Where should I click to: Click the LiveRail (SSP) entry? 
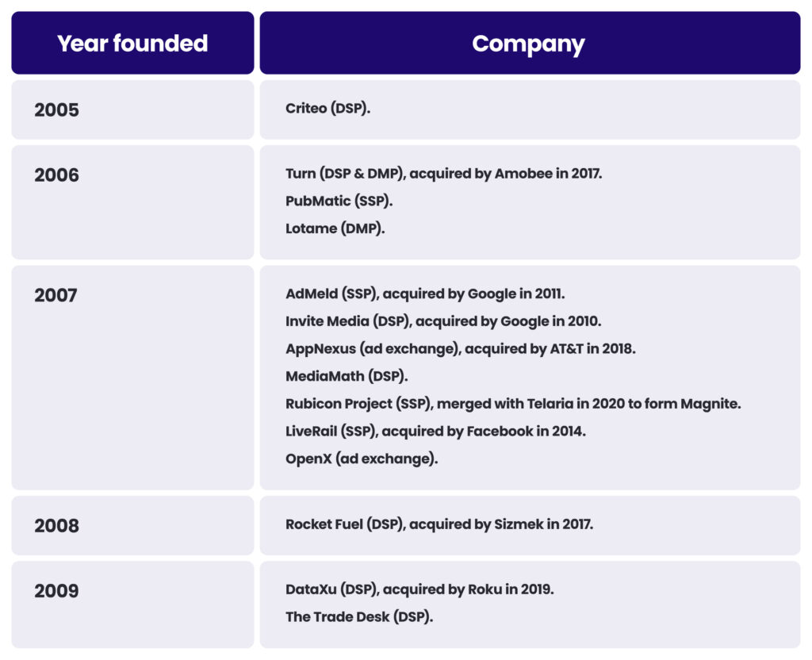(435, 431)
